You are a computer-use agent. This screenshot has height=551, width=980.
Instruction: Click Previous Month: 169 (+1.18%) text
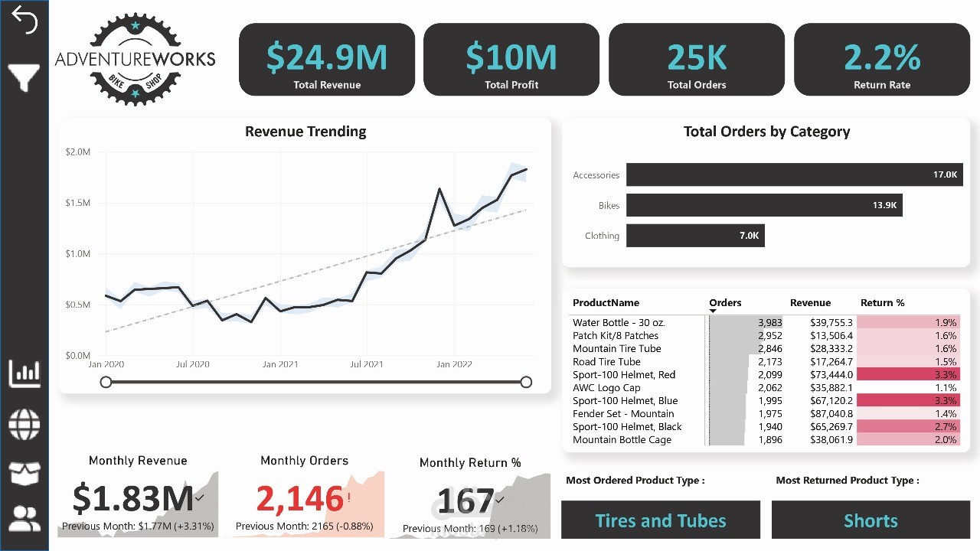470,528
